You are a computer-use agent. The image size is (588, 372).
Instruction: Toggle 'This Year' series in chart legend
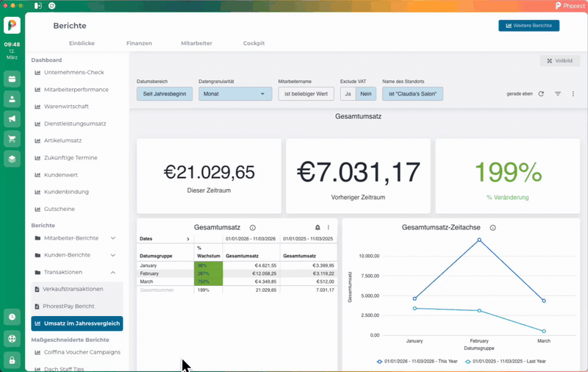pos(417,361)
